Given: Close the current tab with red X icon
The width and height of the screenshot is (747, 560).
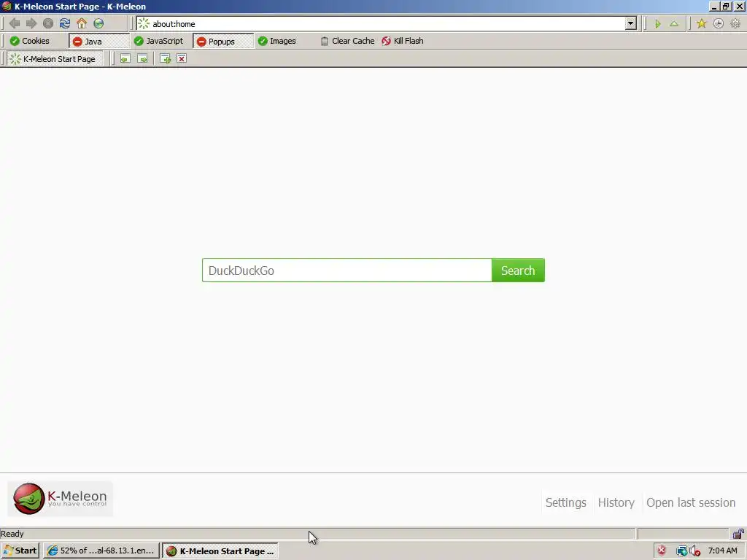Looking at the screenshot, I should [182, 58].
